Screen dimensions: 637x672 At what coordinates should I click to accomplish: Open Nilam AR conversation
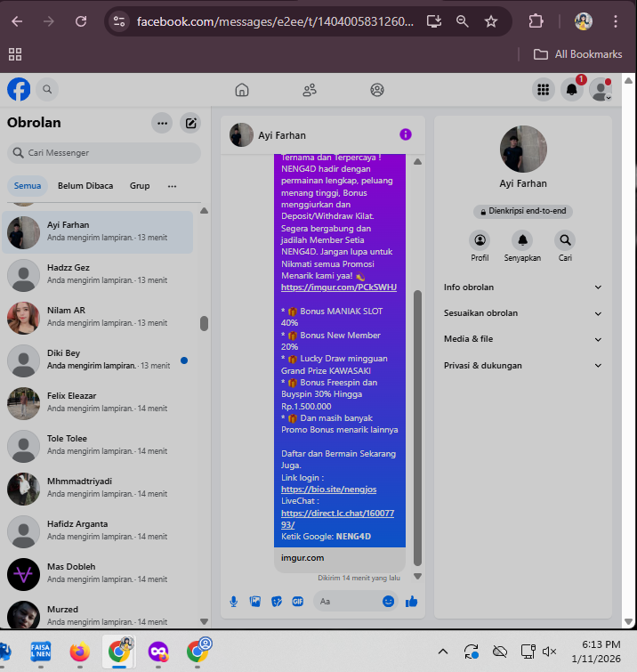coord(98,318)
